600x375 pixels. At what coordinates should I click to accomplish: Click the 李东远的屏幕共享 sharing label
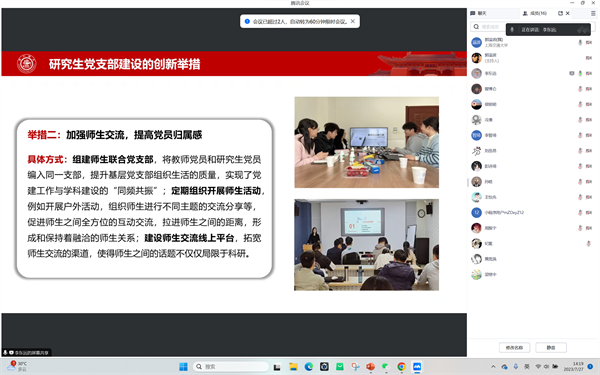(26, 352)
